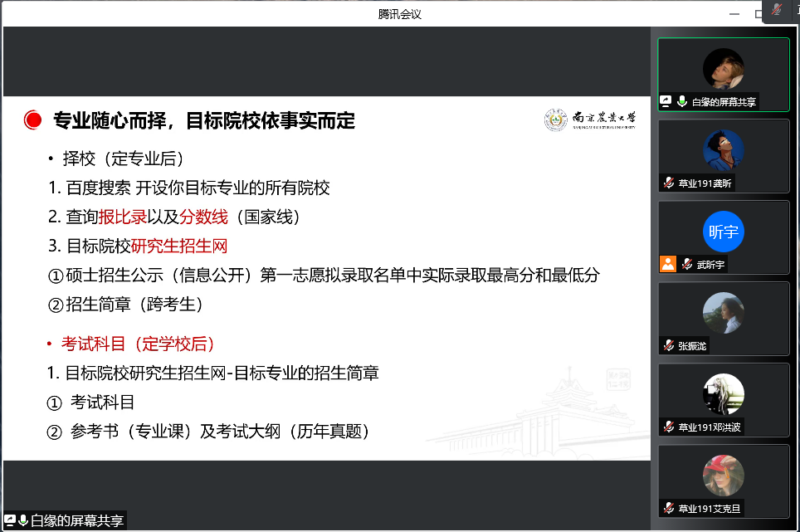Select the blue 昕宇 avatar circle
800x532 pixels.
coord(723,232)
